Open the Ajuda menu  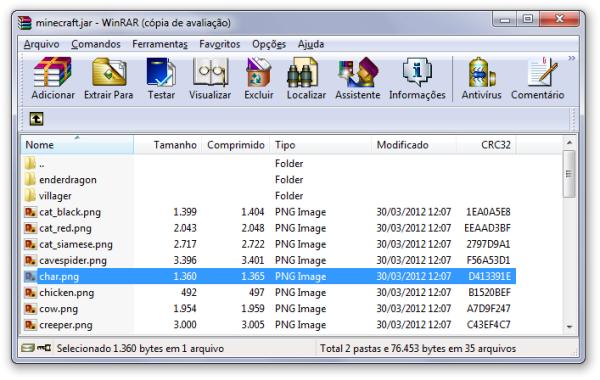point(311,44)
